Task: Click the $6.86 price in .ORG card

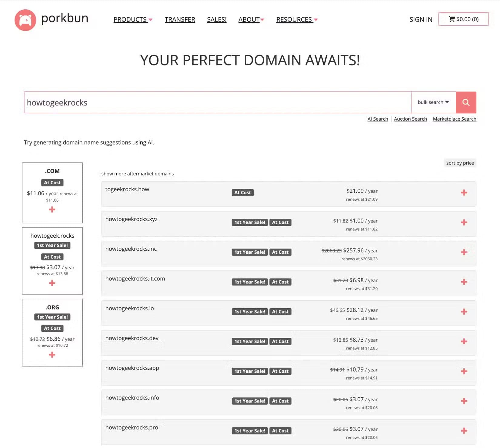Action: tap(53, 339)
